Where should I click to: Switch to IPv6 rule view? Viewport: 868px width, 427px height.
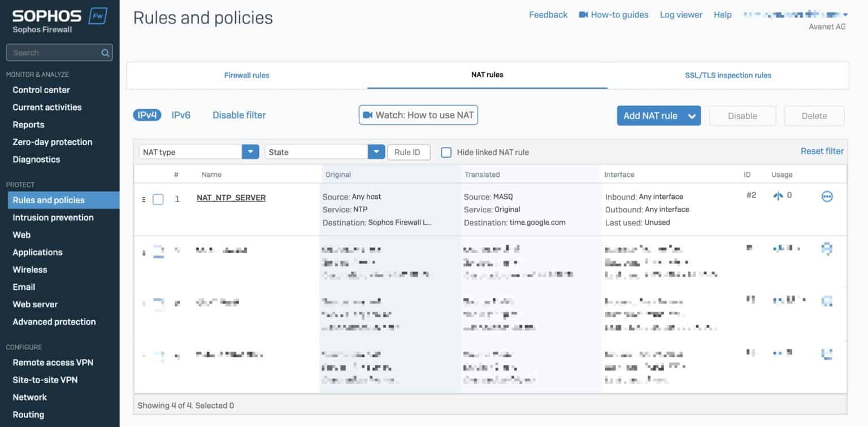click(x=181, y=115)
